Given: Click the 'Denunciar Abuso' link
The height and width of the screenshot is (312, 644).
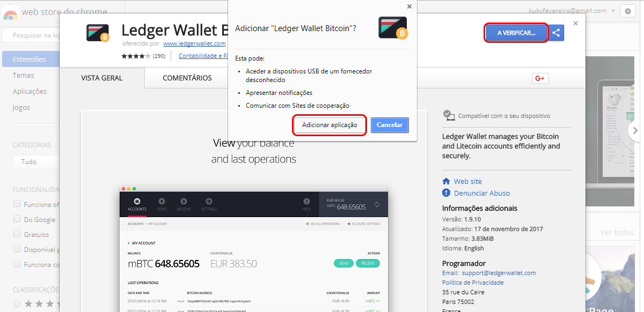Looking at the screenshot, I should 482,193.
